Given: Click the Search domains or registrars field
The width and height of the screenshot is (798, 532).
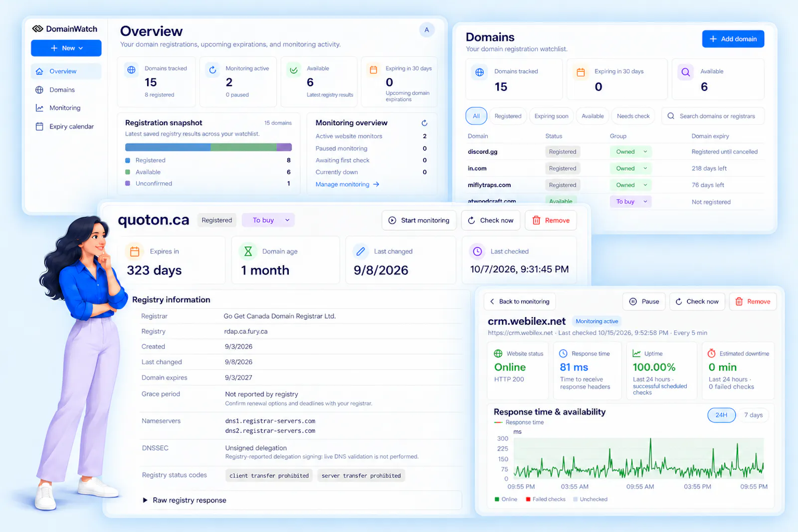Looking at the screenshot, I should (713, 116).
